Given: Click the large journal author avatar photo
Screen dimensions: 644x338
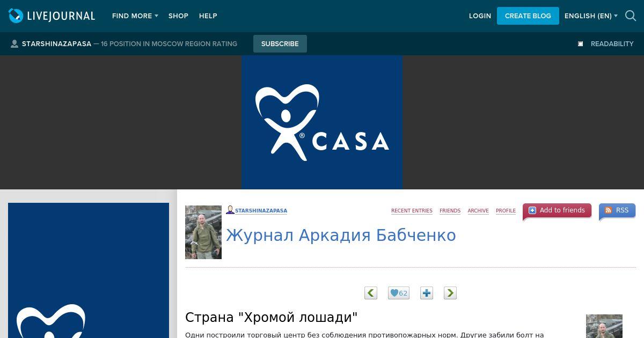Looking at the screenshot, I should coord(203,232).
